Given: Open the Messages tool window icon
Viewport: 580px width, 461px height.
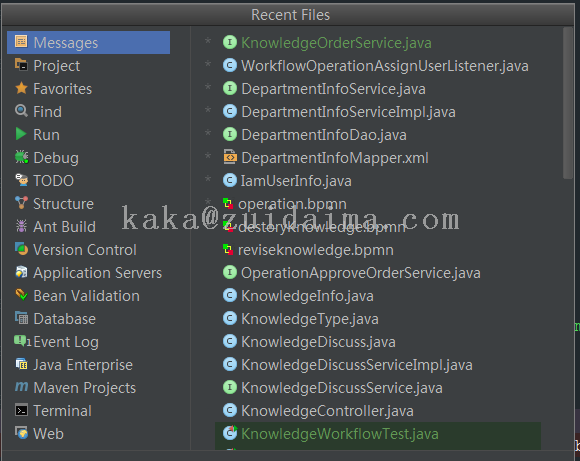Looking at the screenshot, I should pos(21,41).
